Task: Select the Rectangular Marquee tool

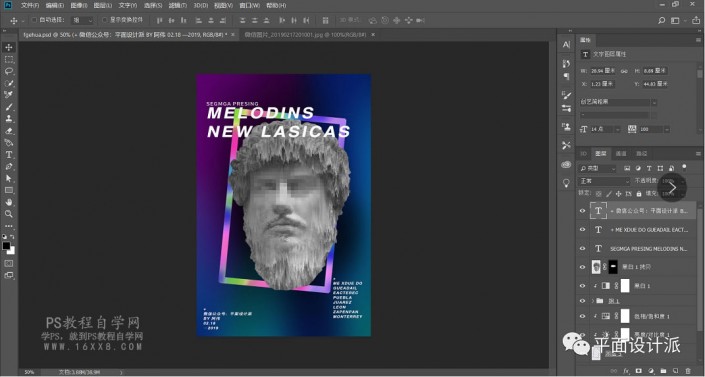Action: point(9,59)
